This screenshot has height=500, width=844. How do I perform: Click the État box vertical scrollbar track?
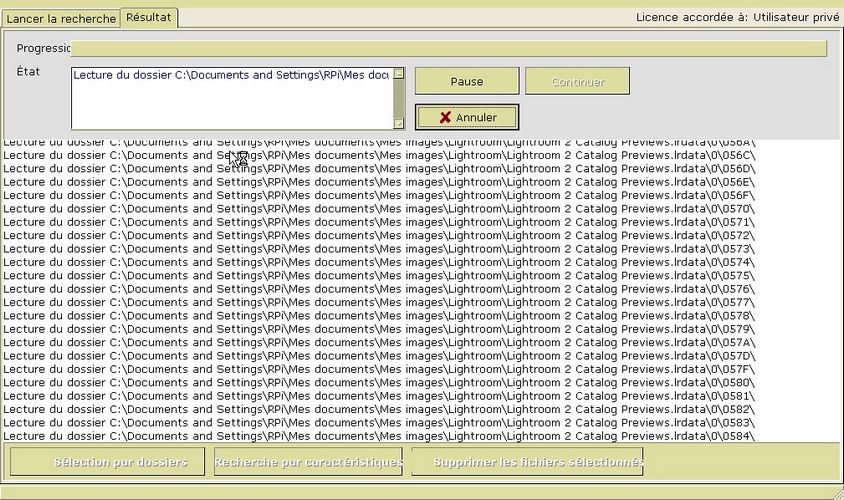[x=399, y=98]
